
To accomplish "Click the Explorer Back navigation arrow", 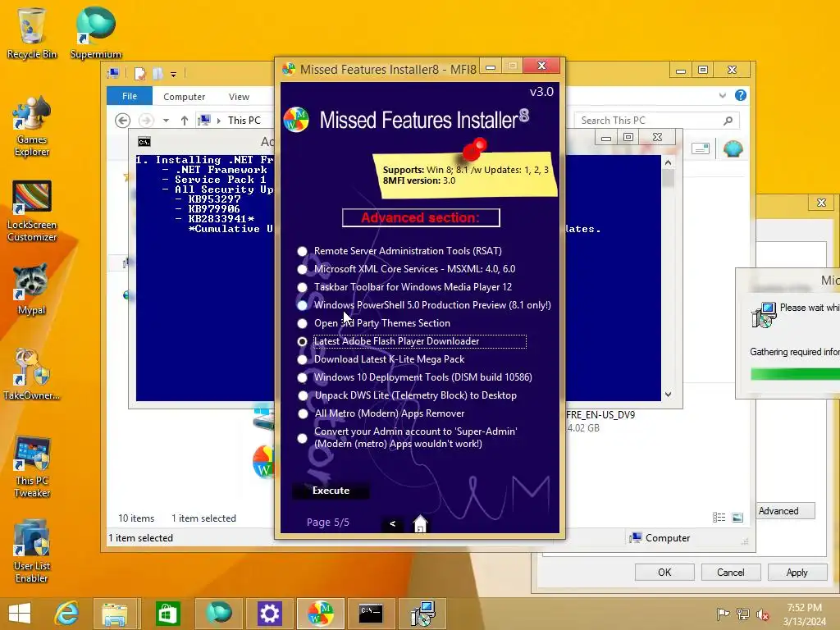I will point(123,121).
